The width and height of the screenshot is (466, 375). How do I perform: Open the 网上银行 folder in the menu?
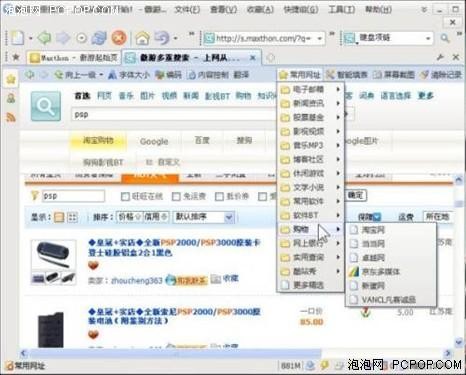310,244
